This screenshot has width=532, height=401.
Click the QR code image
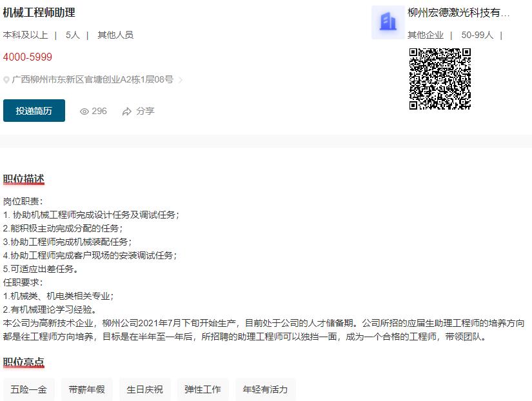(440, 79)
